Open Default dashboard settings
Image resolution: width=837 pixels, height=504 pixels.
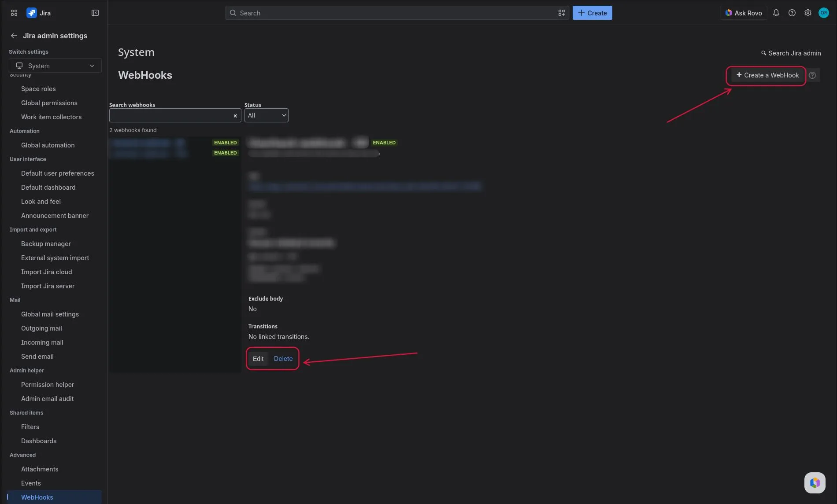coord(48,187)
